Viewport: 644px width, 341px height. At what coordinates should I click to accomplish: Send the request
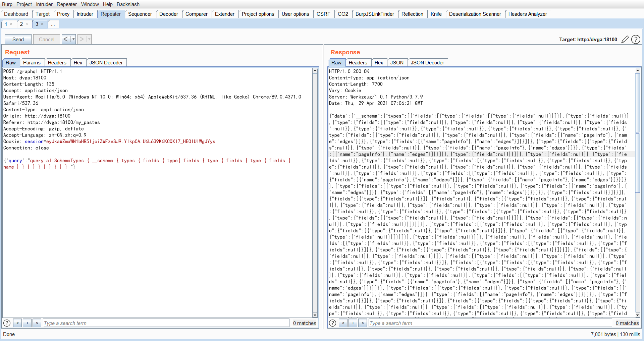(18, 39)
